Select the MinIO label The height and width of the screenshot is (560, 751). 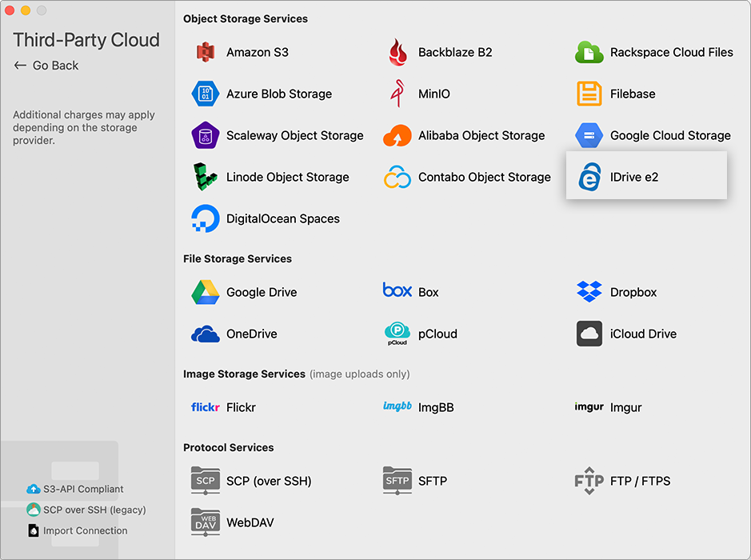click(x=434, y=94)
